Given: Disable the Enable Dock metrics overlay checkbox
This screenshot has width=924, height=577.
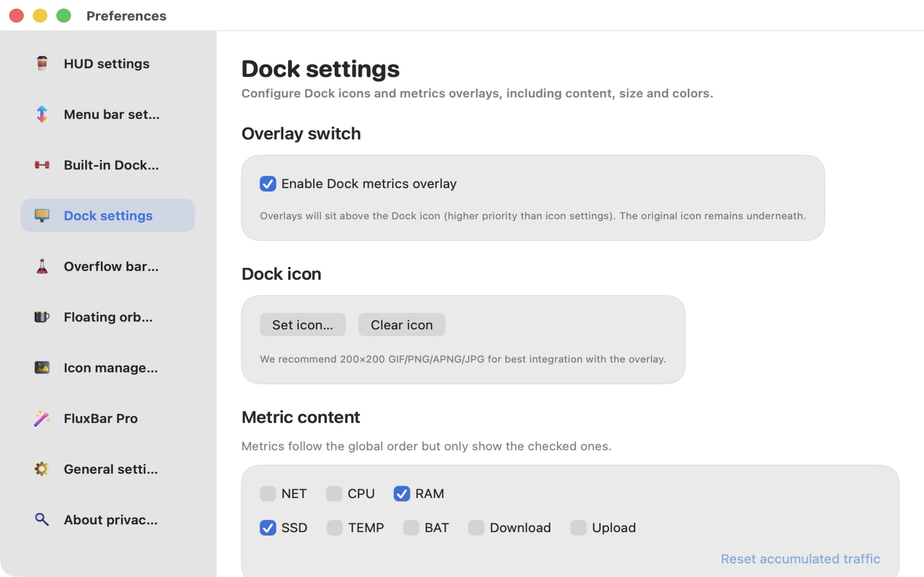Looking at the screenshot, I should coord(269,184).
